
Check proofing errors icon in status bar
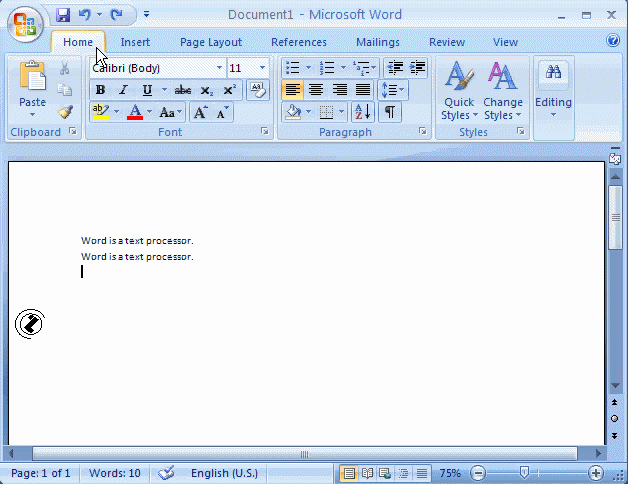point(166,473)
